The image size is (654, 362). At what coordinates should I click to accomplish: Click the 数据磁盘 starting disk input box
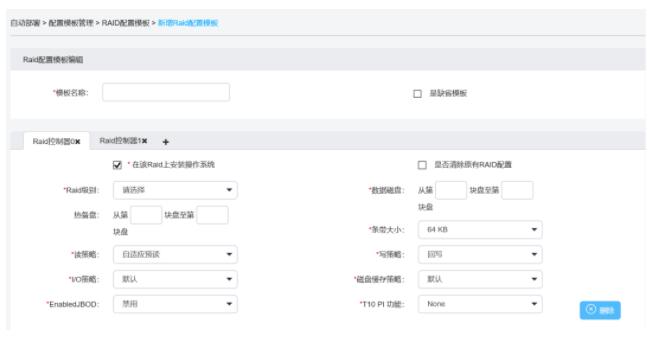click(451, 190)
